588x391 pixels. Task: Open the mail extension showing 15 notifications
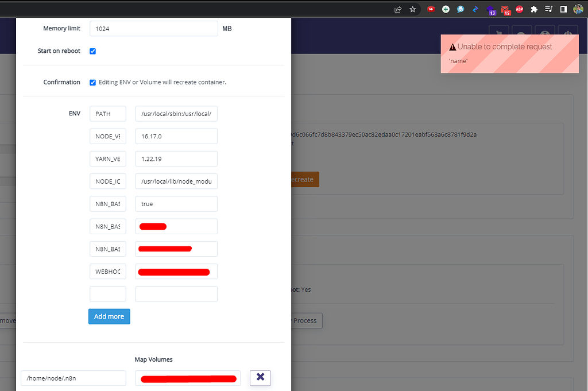pos(505,9)
